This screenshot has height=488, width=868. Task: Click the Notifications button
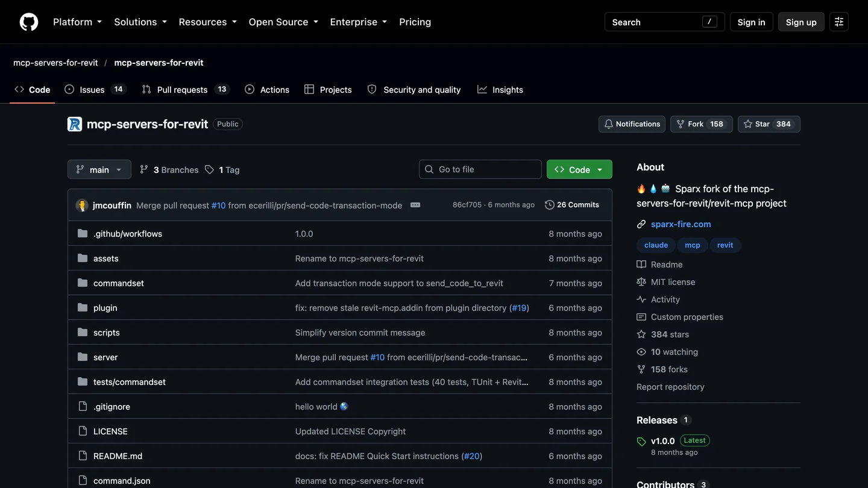[632, 124]
